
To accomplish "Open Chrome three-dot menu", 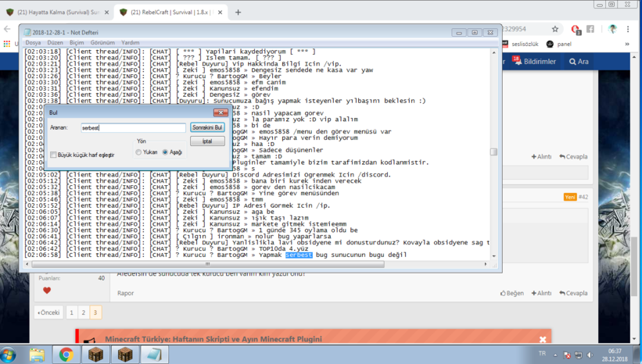I will [628, 29].
